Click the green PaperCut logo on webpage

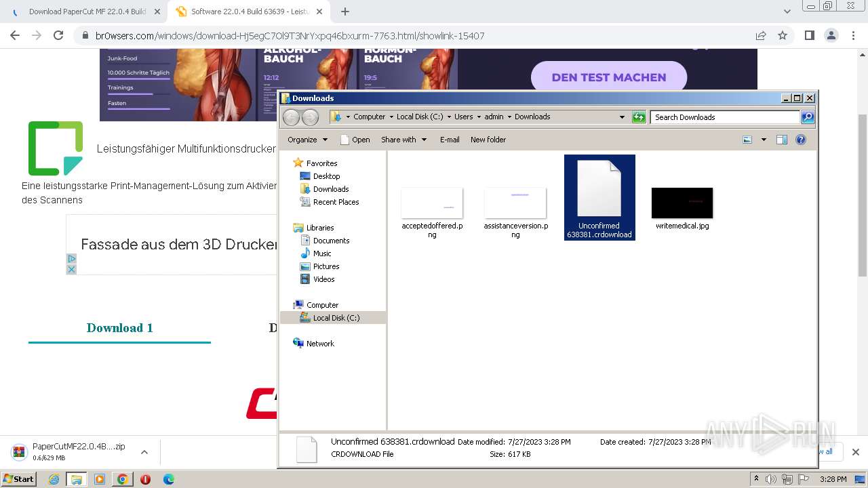pyautogui.click(x=56, y=148)
